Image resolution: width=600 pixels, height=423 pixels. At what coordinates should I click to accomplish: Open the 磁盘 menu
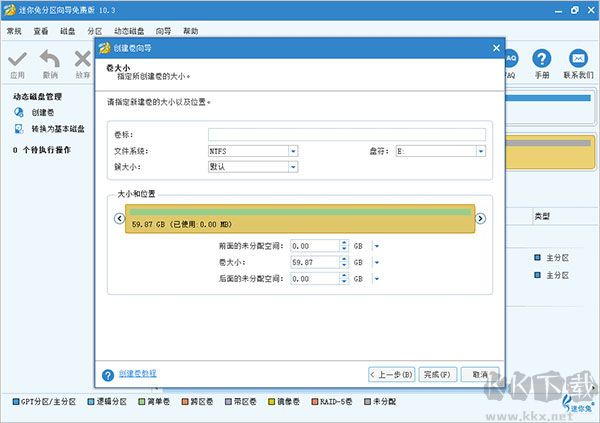point(68,31)
